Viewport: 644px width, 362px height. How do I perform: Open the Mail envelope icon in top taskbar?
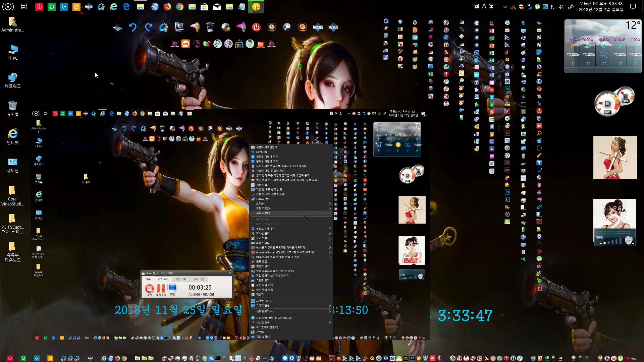pyautogui.click(x=217, y=7)
